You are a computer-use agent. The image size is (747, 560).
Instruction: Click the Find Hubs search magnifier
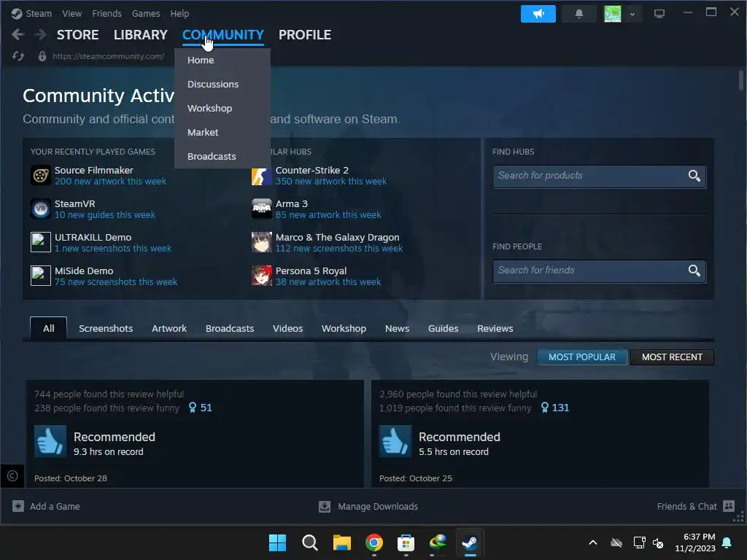pyautogui.click(x=694, y=176)
